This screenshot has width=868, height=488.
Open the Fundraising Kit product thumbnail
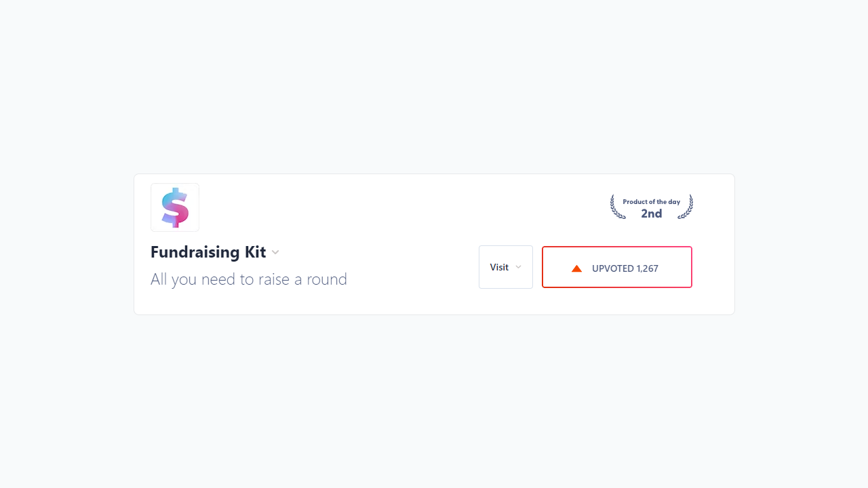click(x=175, y=207)
